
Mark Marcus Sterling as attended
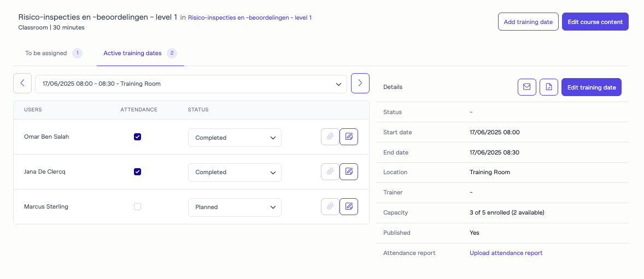(138, 207)
